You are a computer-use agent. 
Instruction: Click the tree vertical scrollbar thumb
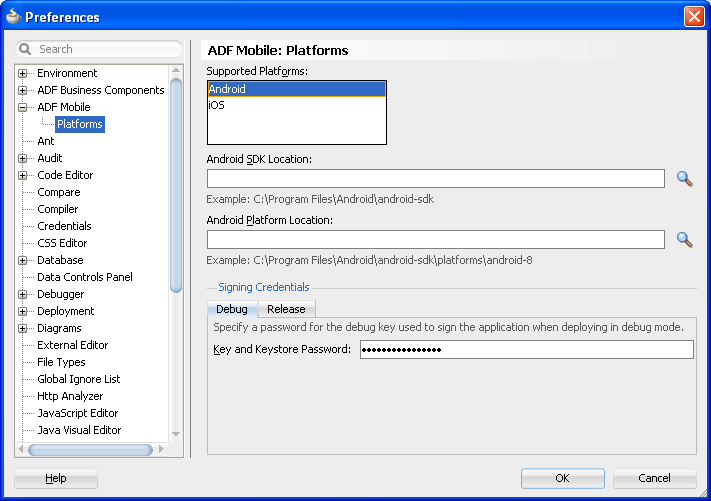coord(176,185)
